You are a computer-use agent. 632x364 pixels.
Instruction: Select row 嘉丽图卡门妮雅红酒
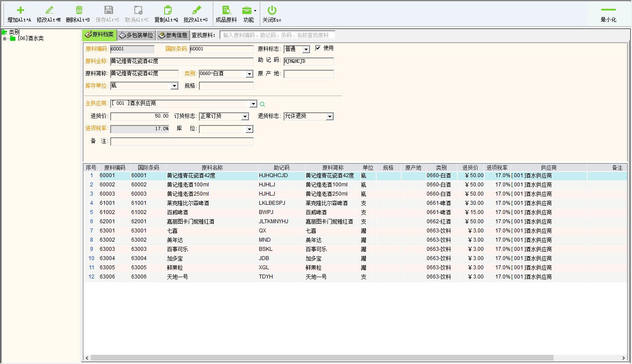(x=355, y=221)
